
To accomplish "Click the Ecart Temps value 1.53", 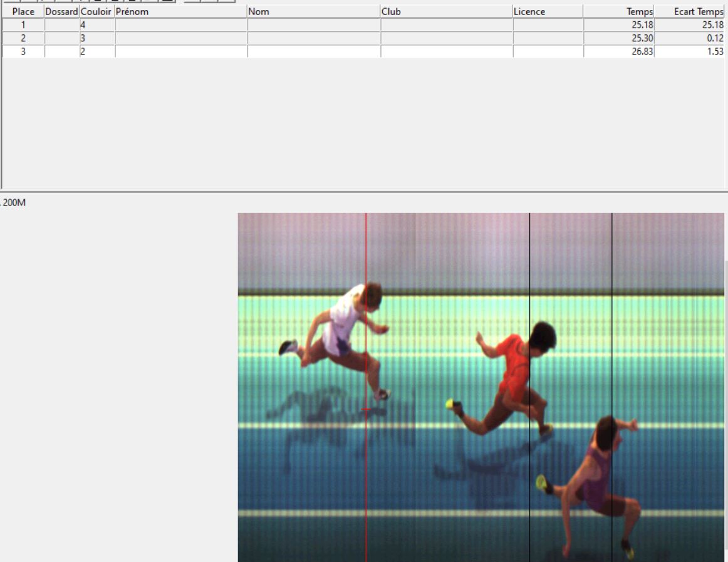I will 715,51.
